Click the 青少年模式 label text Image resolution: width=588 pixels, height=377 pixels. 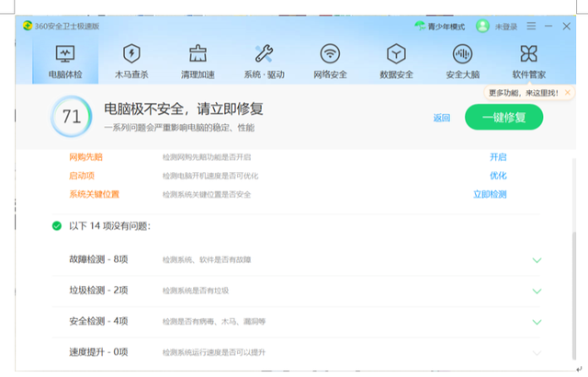[447, 27]
